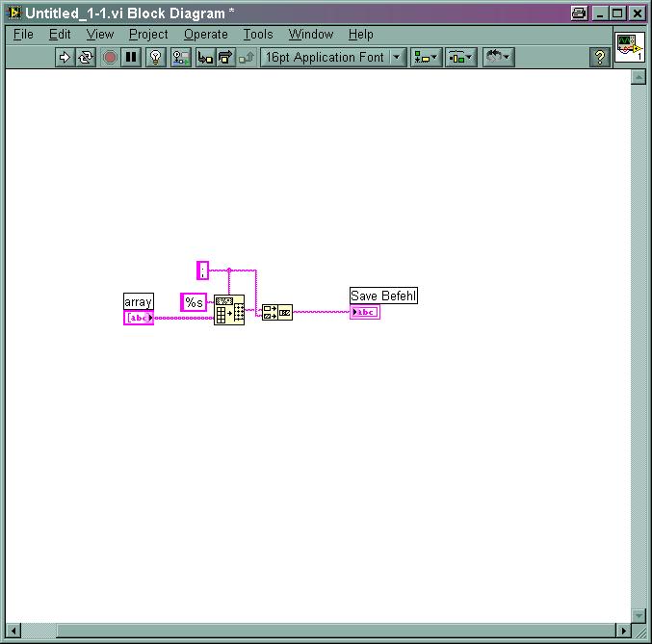Image resolution: width=652 pixels, height=644 pixels.
Task: Click the Abort Execution stop button
Action: (110, 58)
